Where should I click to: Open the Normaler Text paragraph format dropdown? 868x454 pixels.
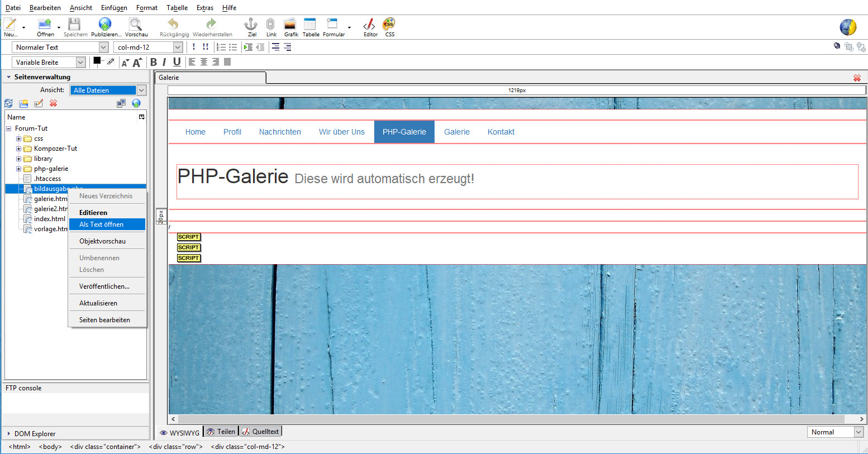(60, 47)
